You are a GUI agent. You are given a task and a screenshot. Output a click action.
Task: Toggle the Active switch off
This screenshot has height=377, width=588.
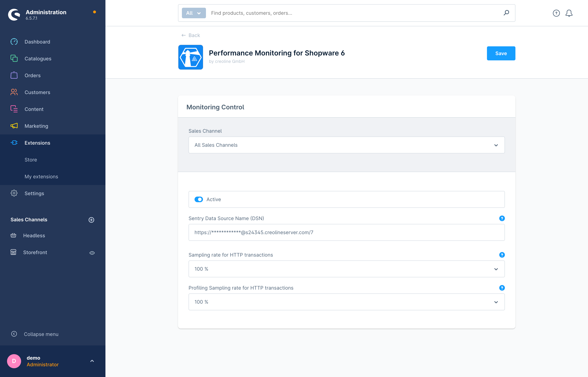[199, 199]
